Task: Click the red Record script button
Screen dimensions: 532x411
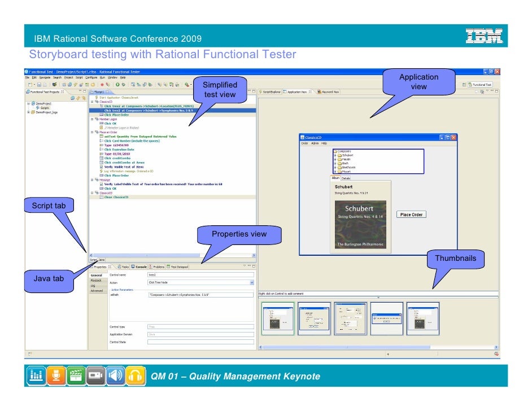Action: pos(102,85)
